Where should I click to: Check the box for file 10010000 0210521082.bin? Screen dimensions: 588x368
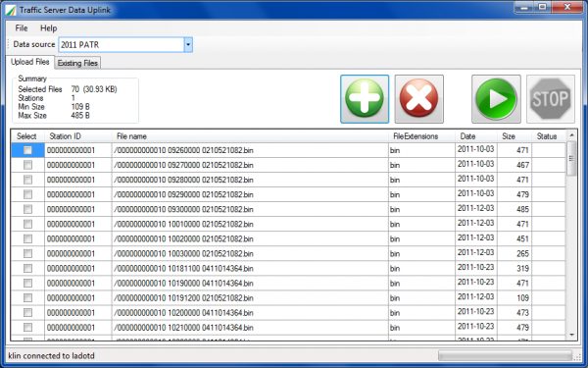pyautogui.click(x=27, y=224)
